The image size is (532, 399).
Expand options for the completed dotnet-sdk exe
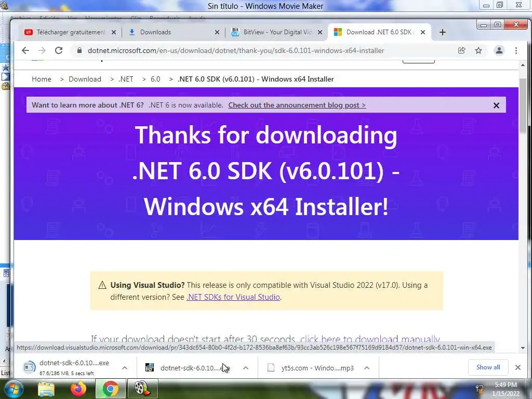pos(246,368)
